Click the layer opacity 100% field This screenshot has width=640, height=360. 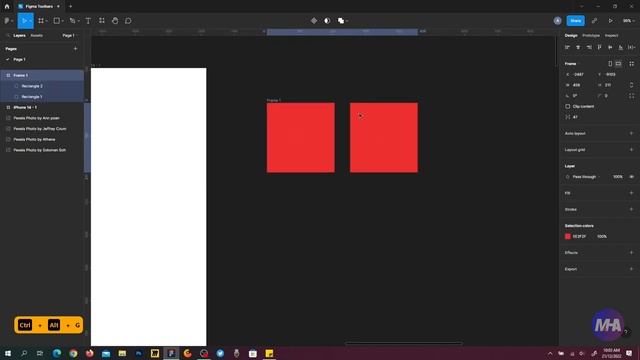pos(618,177)
